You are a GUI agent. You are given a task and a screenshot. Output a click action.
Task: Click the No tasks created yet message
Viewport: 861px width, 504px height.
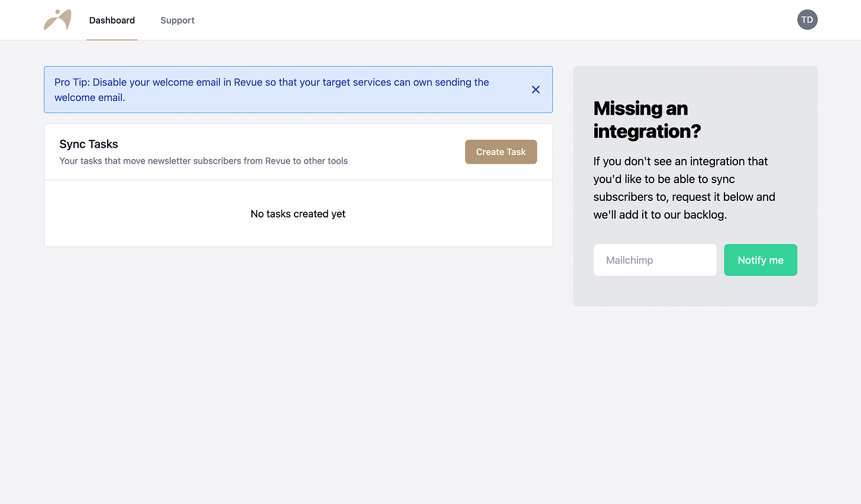click(x=298, y=214)
